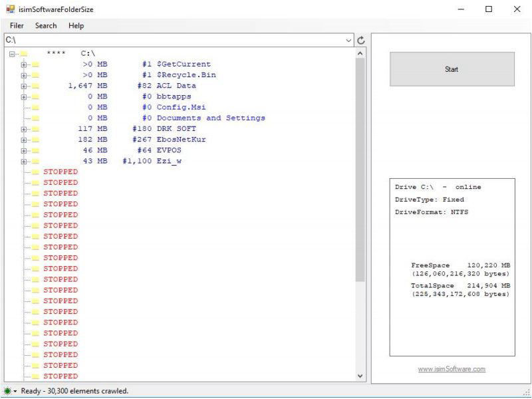Open the Filer menu
Viewport: 532px width, 399px height.
[x=17, y=26]
